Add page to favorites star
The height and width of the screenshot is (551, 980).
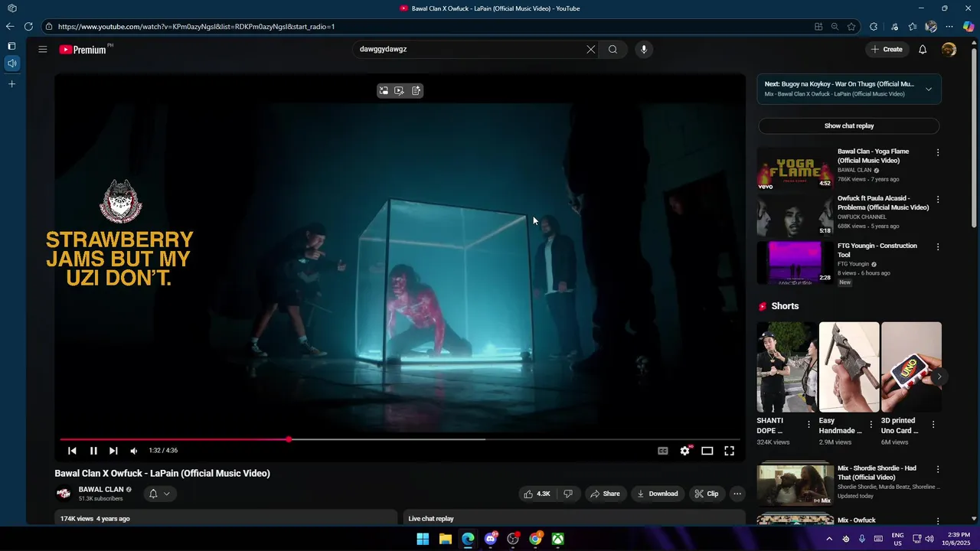[851, 26]
